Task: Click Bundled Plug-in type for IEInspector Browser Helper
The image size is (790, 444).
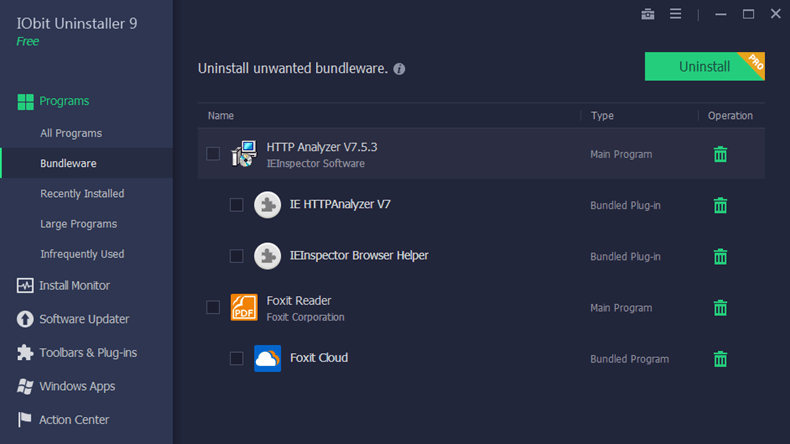Action: pyautogui.click(x=625, y=257)
